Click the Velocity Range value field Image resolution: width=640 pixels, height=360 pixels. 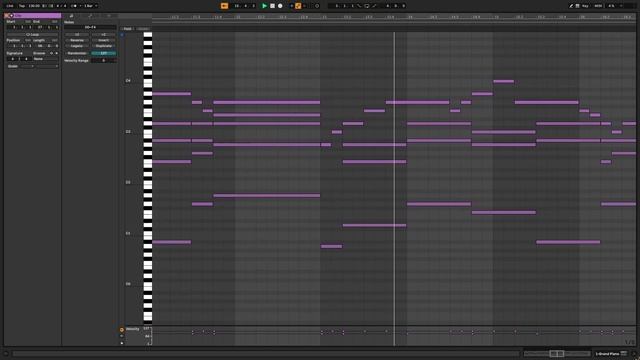point(104,60)
